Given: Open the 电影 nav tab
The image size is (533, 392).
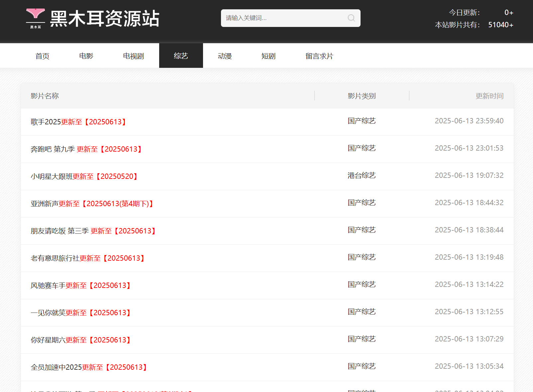Looking at the screenshot, I should point(86,56).
